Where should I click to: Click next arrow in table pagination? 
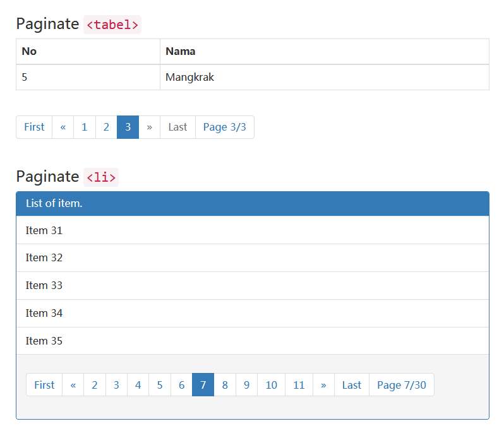click(x=149, y=127)
